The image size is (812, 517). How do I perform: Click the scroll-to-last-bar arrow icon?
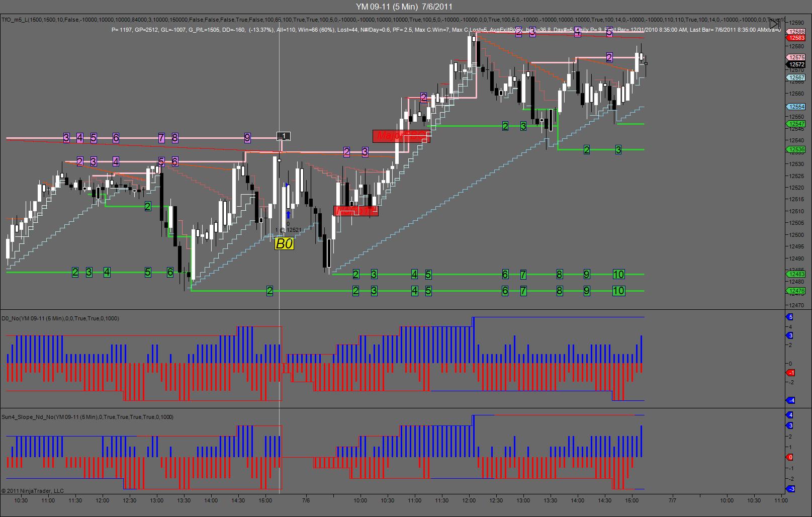click(x=774, y=24)
